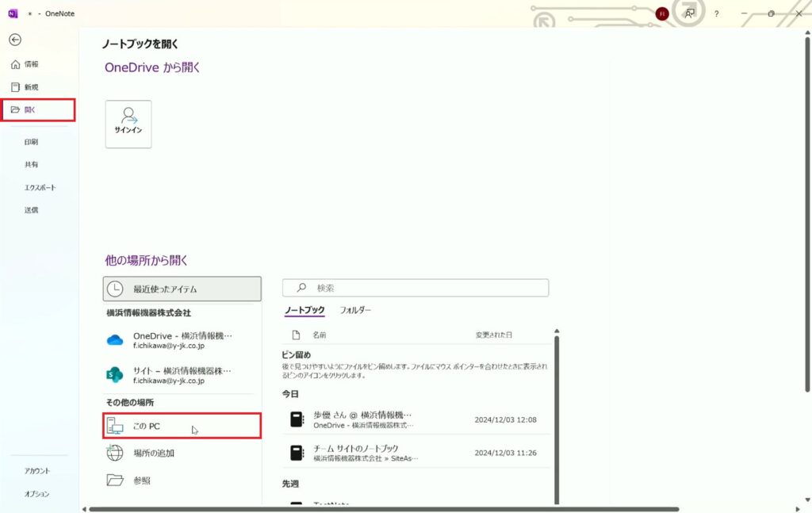
Task: Click the date 2024/12/03 11:26
Action: pos(505,453)
